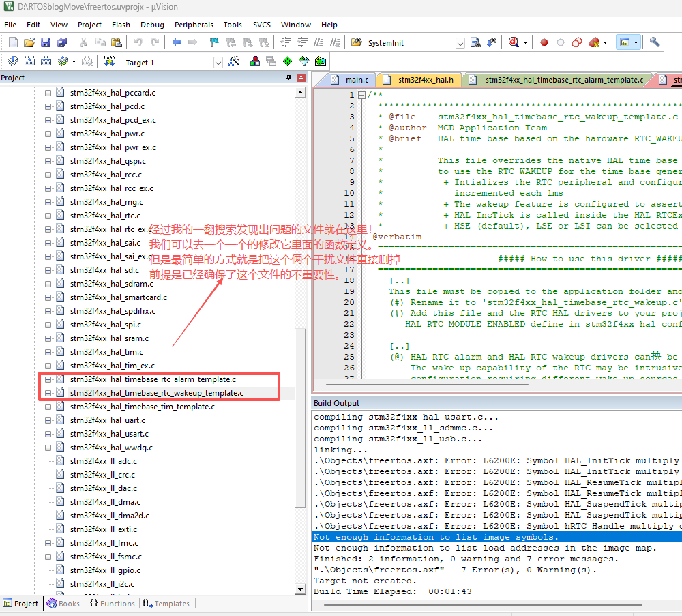The height and width of the screenshot is (616, 682).
Task: Pin the Project panel
Action: (x=288, y=78)
